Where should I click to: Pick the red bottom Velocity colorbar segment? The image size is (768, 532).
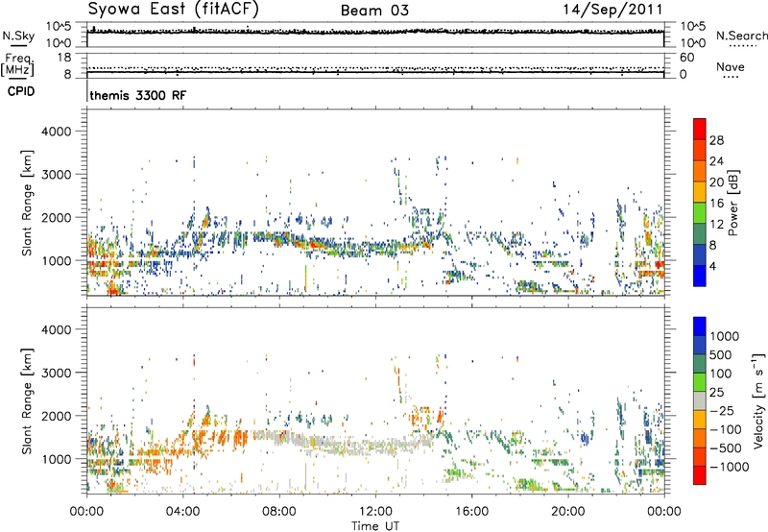(700, 475)
